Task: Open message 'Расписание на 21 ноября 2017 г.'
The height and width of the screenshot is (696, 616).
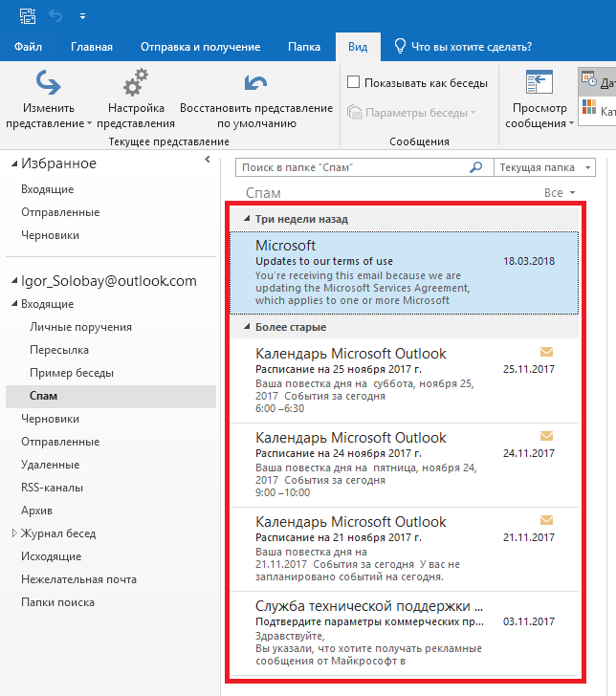Action: coord(405,549)
